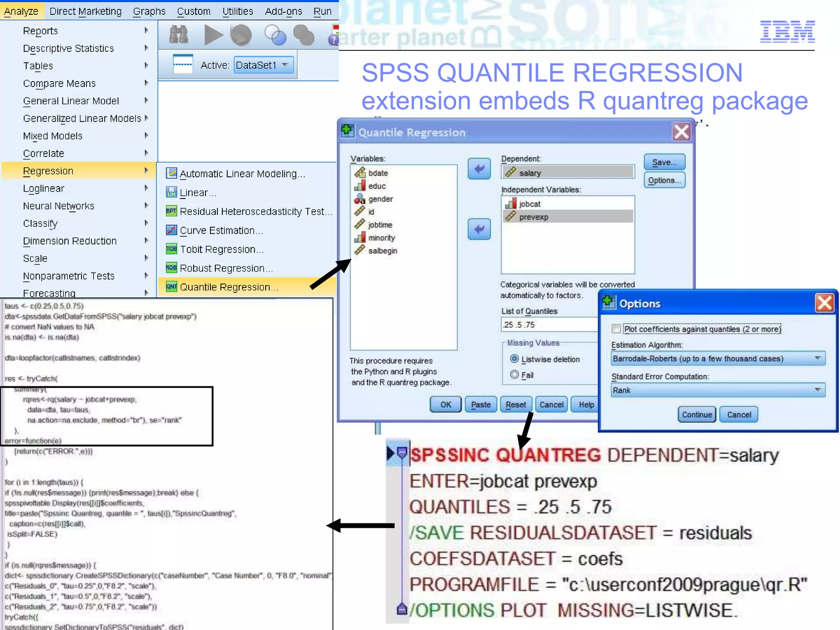Image resolution: width=840 pixels, height=630 pixels.
Task: Click the Options dialog title icon
Action: coord(609,303)
